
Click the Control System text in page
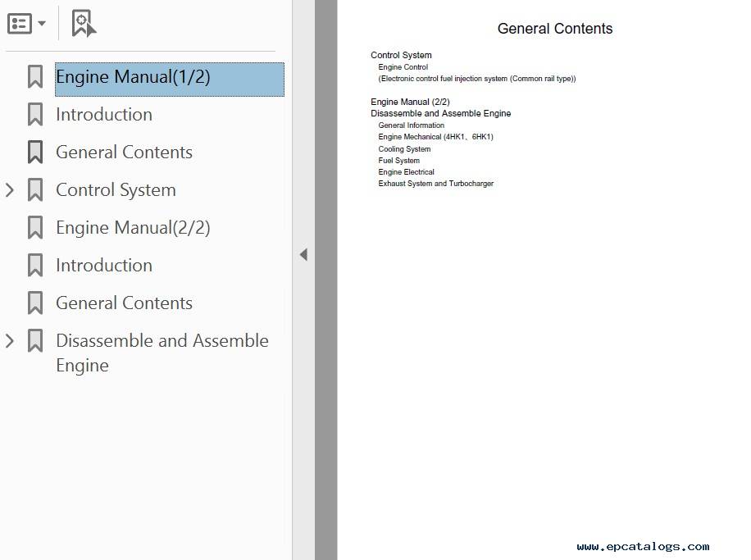(401, 55)
